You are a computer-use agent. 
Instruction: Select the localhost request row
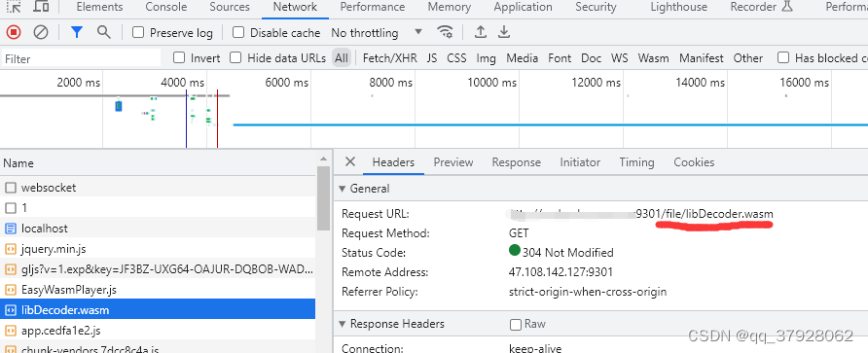158,228
